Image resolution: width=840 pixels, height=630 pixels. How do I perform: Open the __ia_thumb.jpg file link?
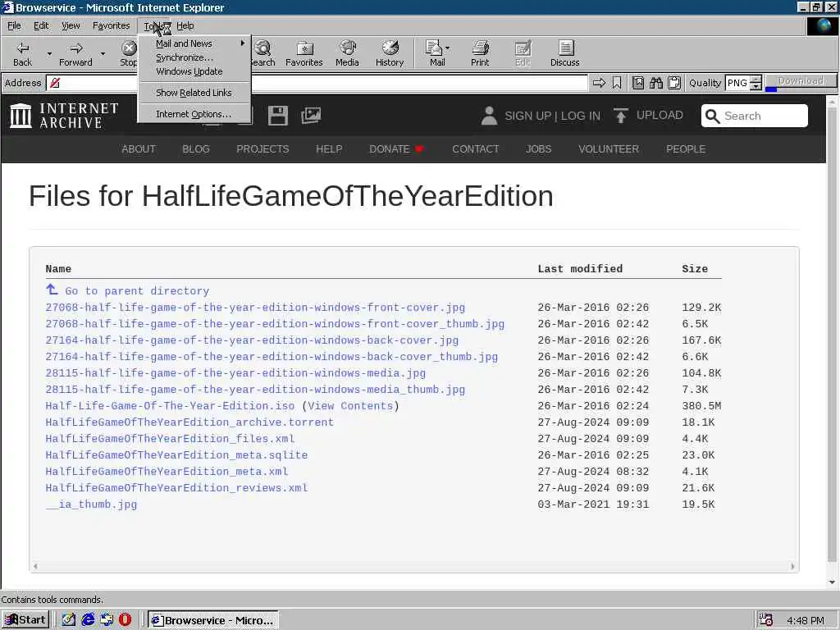tap(91, 504)
